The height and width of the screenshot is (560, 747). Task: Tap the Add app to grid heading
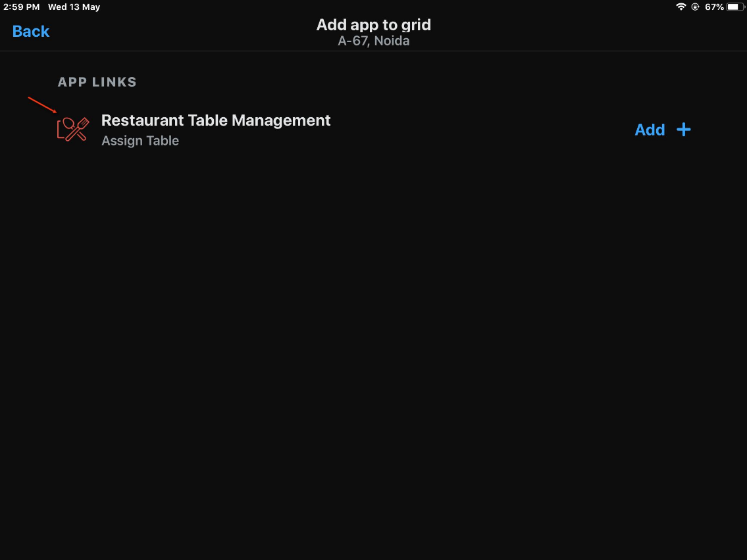pos(373,25)
